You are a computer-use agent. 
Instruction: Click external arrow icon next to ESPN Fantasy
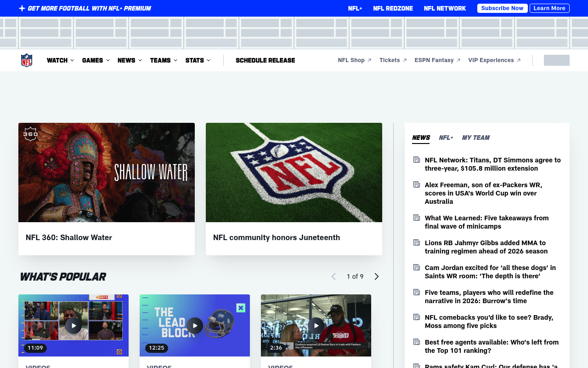click(x=458, y=60)
